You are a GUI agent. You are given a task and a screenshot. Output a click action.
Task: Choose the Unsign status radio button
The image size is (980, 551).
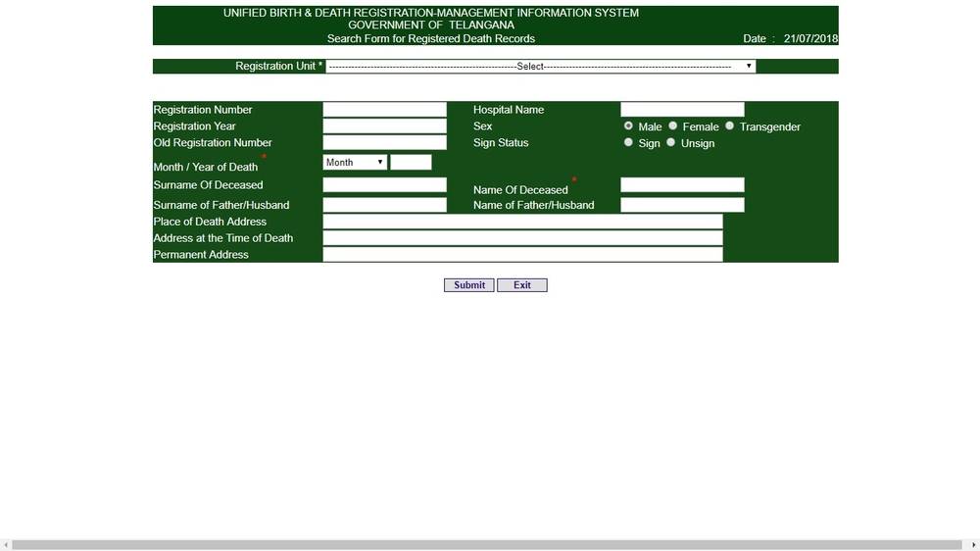[670, 142]
